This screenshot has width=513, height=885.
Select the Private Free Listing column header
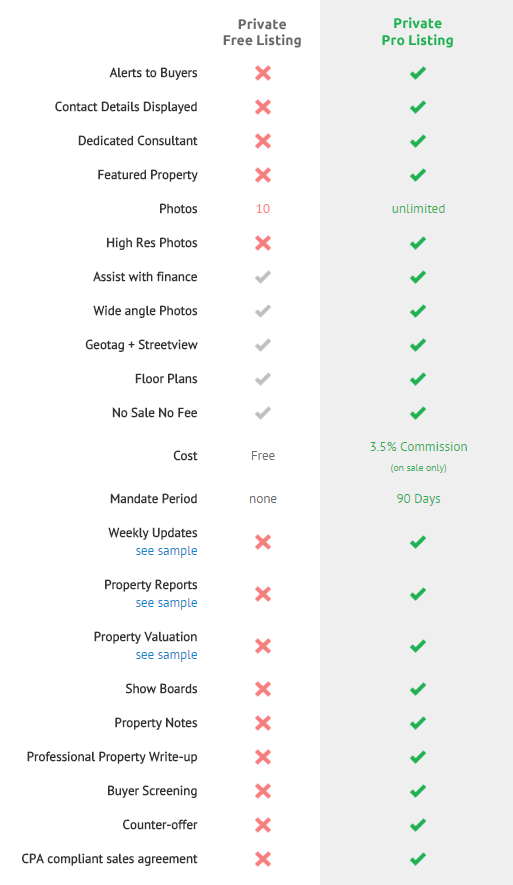pos(262,32)
